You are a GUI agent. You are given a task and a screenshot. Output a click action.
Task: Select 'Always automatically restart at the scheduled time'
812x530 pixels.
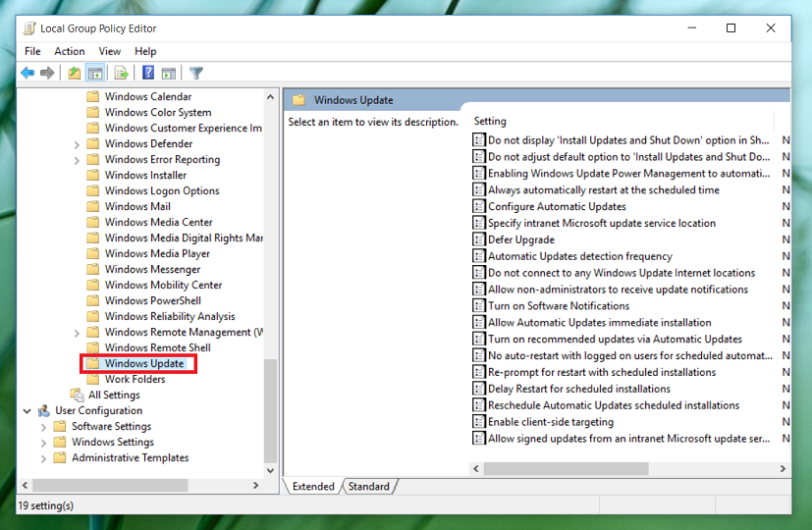(x=603, y=190)
